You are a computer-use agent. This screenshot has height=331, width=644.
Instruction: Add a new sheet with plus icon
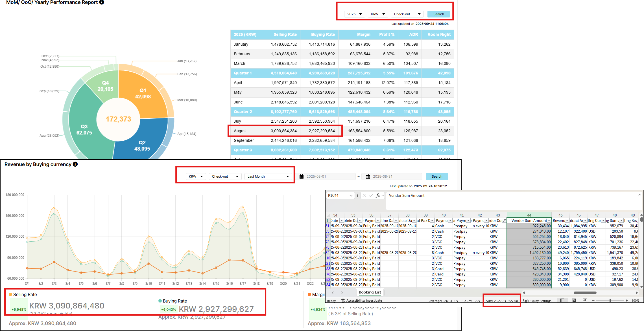(x=398, y=293)
